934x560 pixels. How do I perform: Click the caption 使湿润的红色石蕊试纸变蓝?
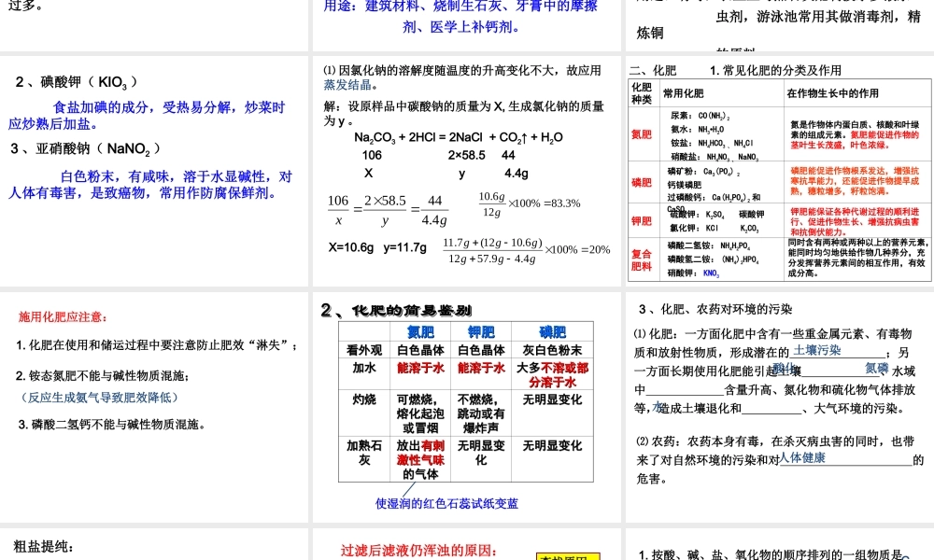point(446,503)
